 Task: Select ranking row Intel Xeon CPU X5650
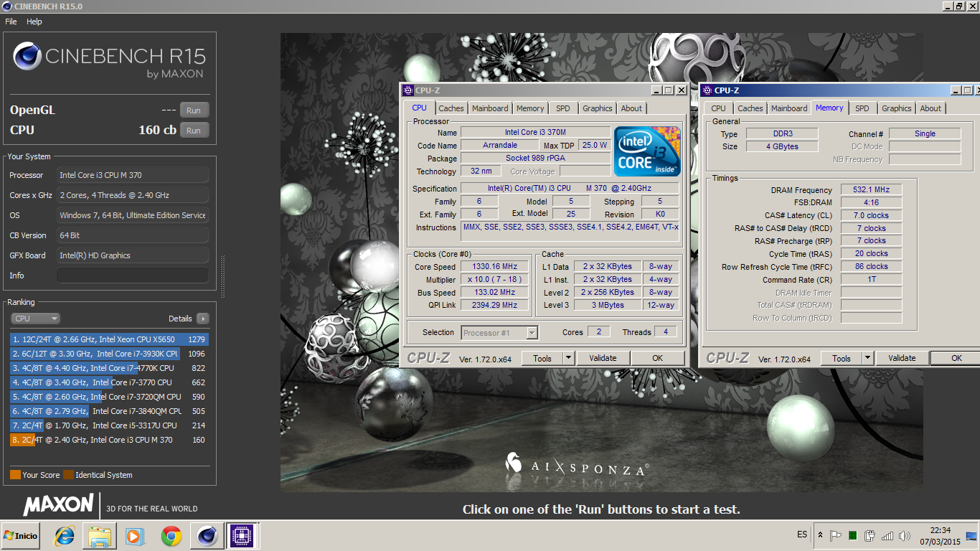pos(109,339)
